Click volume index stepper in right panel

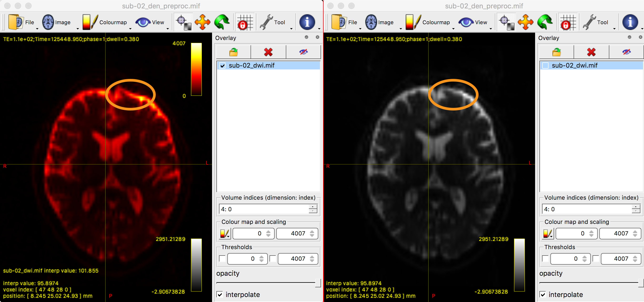[x=636, y=209]
